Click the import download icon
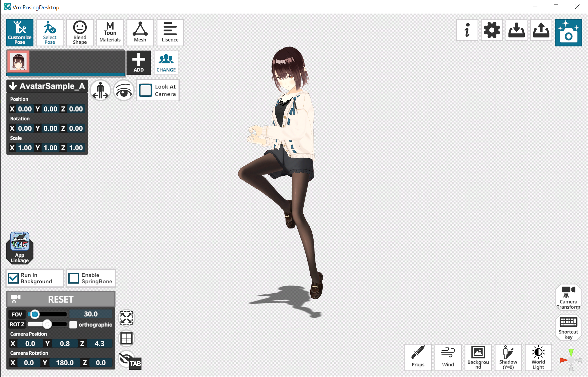The image size is (588, 377). click(517, 30)
